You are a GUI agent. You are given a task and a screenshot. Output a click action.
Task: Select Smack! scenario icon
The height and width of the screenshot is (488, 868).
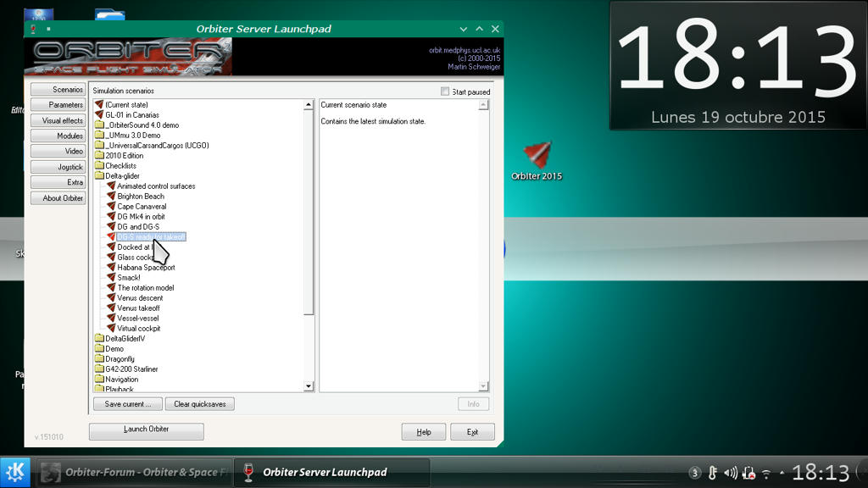[111, 277]
